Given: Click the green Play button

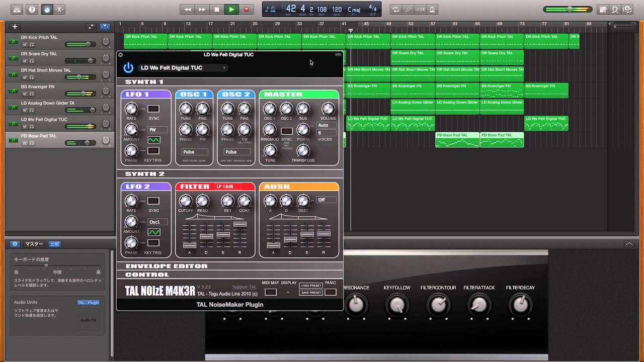Looking at the screenshot, I should tap(231, 9).
